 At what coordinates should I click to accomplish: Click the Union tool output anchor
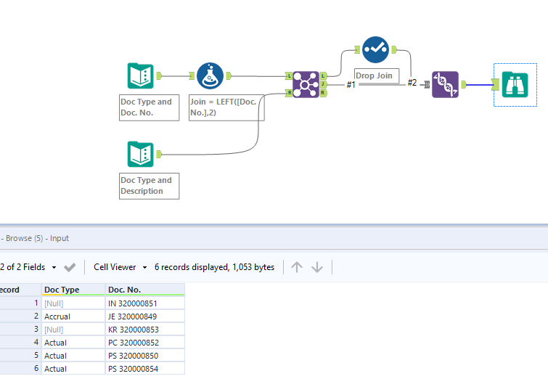463,85
